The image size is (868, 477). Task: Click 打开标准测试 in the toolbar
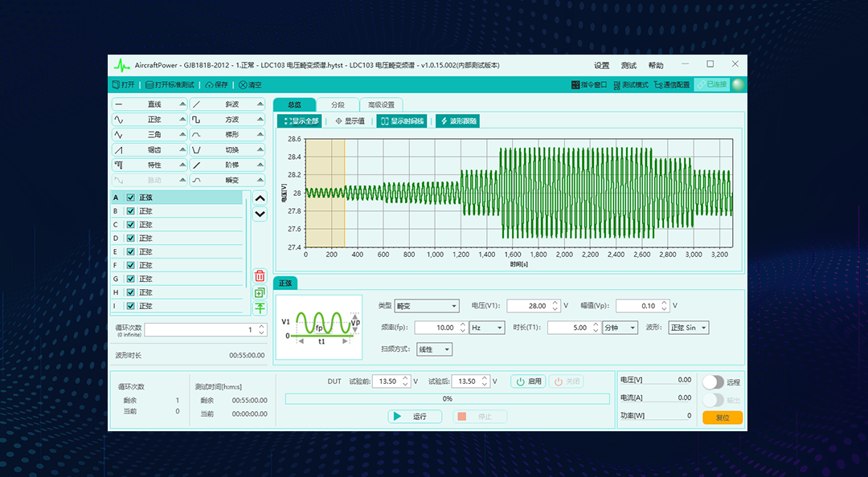[x=170, y=84]
